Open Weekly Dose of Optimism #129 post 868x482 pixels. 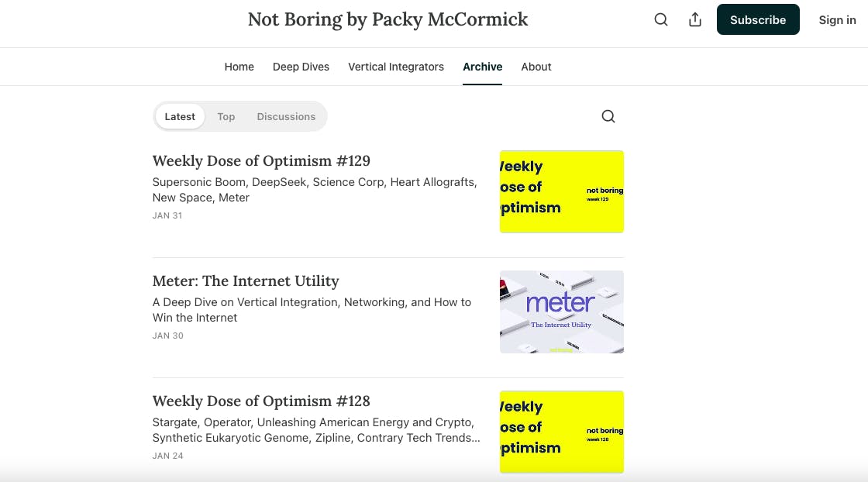[x=261, y=161]
